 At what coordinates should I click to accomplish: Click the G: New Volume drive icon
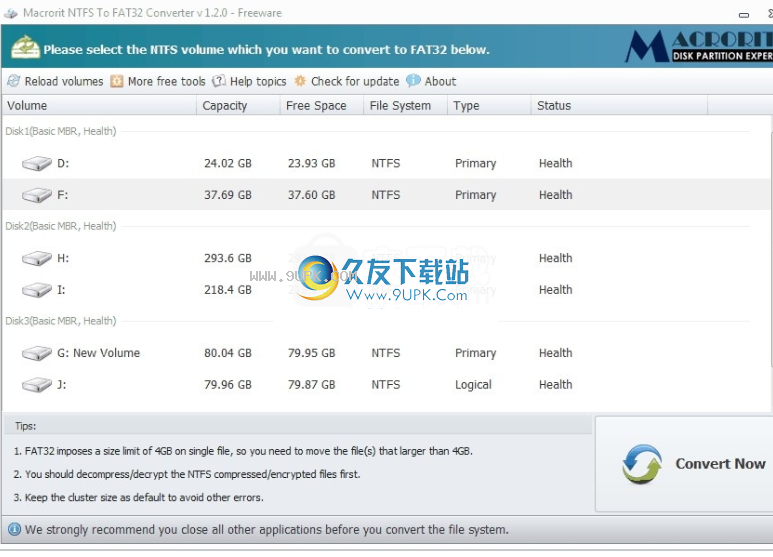(37, 353)
